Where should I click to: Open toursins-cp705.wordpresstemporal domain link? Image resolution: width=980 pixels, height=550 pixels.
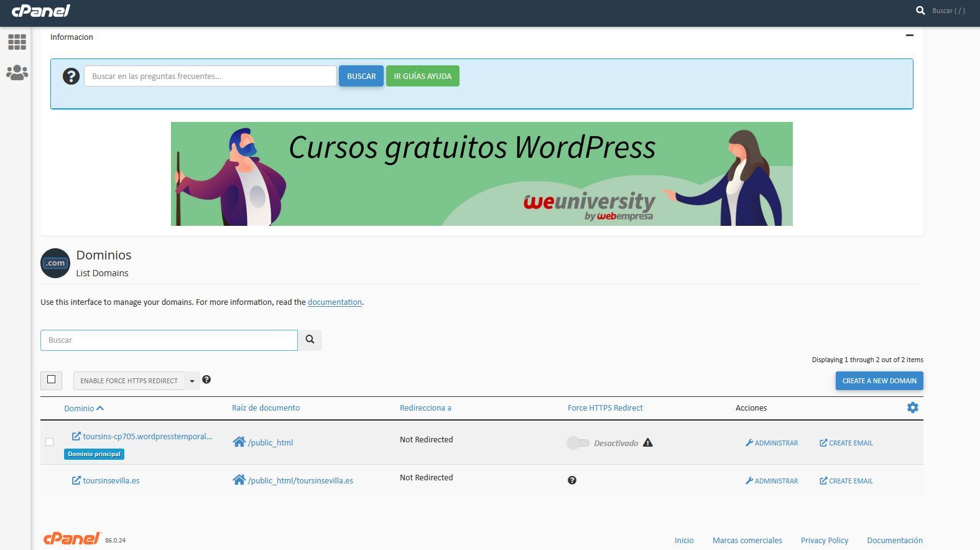point(147,437)
